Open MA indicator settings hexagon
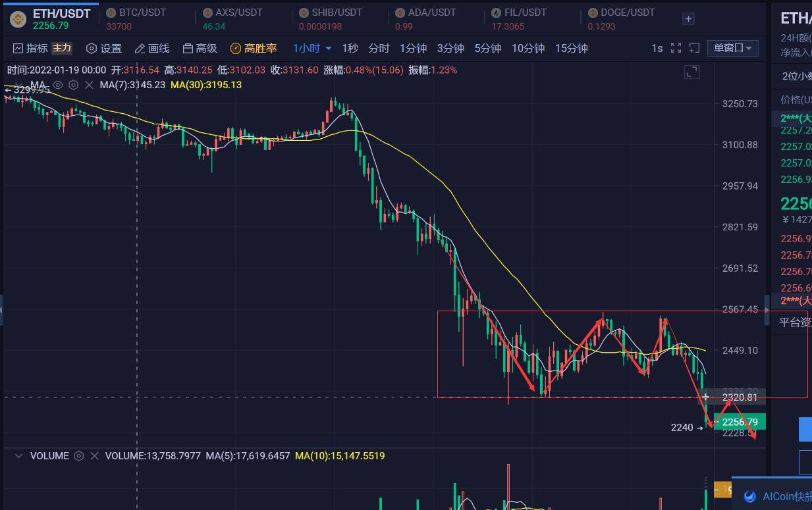 (x=74, y=85)
